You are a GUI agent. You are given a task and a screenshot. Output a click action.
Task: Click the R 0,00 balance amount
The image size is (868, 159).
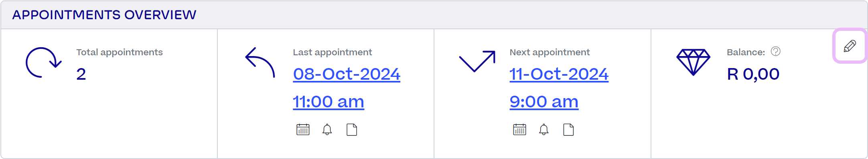coord(753,74)
